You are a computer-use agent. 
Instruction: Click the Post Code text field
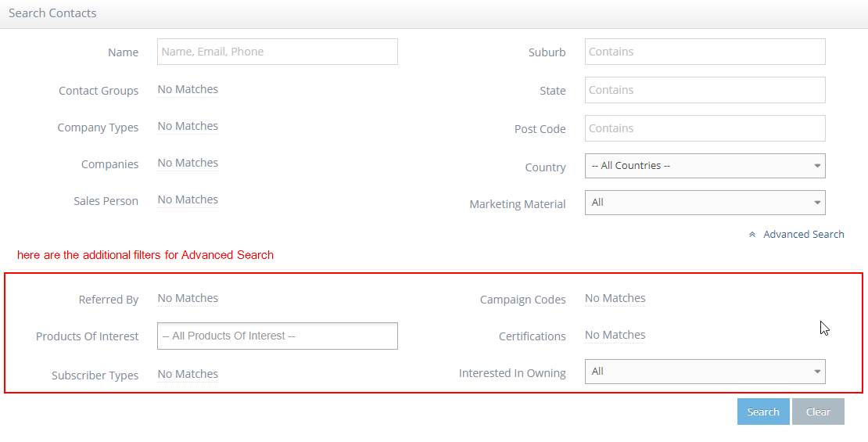point(705,128)
